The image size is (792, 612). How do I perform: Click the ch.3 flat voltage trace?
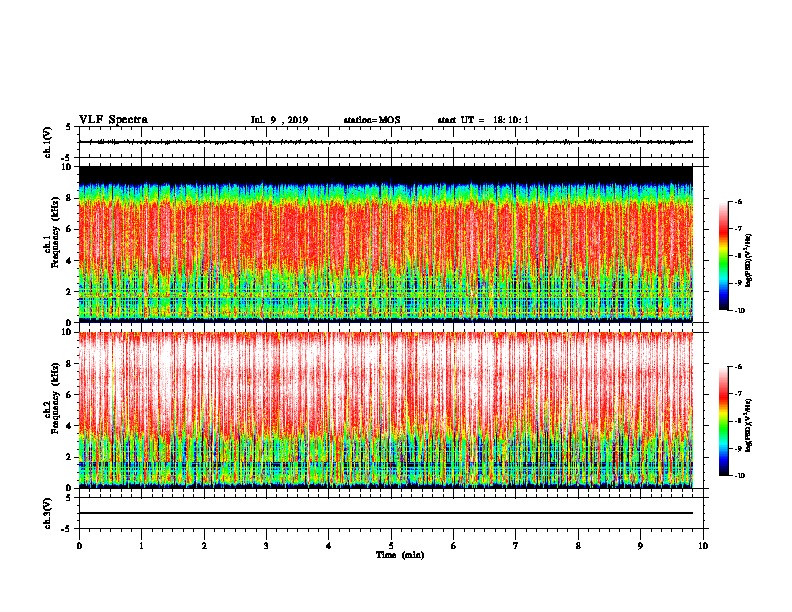[386, 513]
